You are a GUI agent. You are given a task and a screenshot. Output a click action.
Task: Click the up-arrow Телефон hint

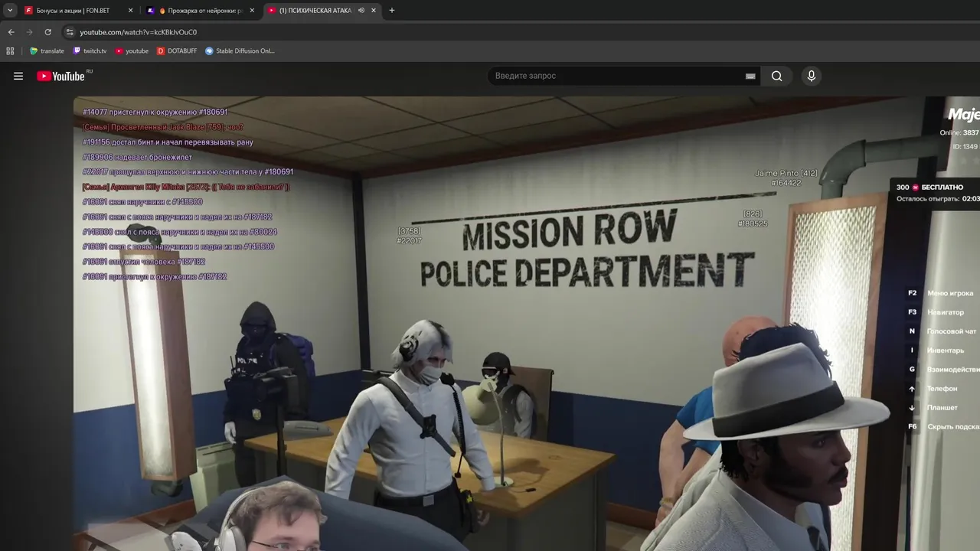click(x=933, y=389)
